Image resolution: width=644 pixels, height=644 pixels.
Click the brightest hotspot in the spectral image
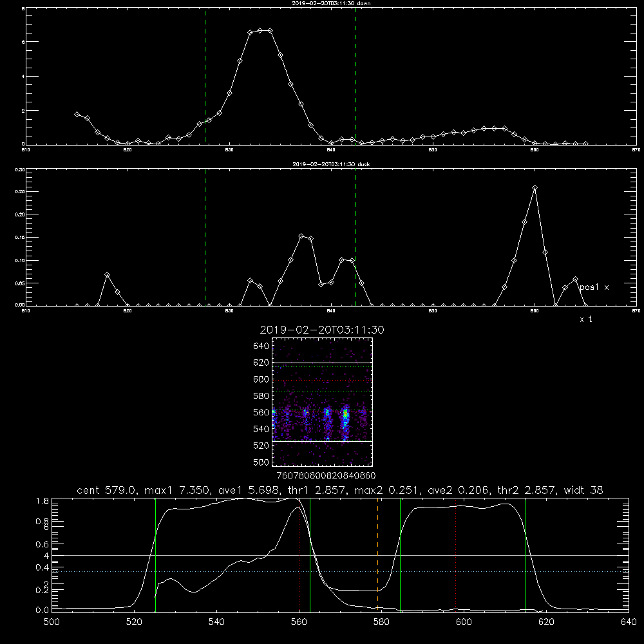tap(345, 415)
